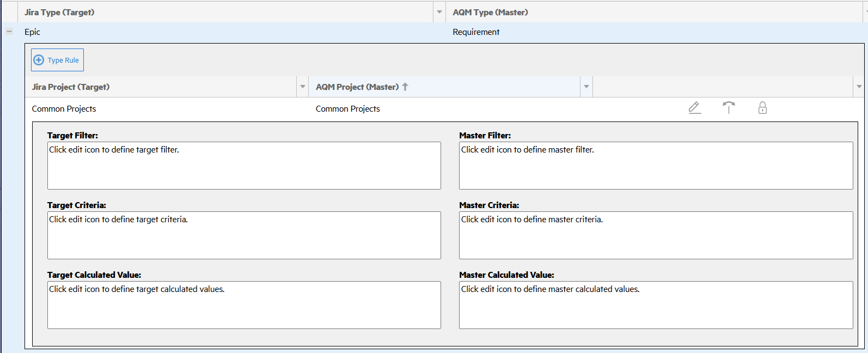The width and height of the screenshot is (868, 353).
Task: Collapse the Epic row with the minus icon
Action: tap(9, 32)
